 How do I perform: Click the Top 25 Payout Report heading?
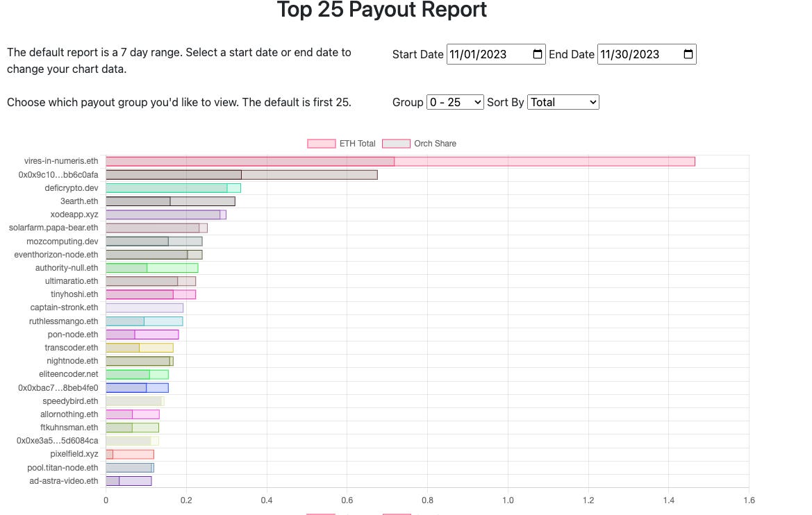coord(381,9)
